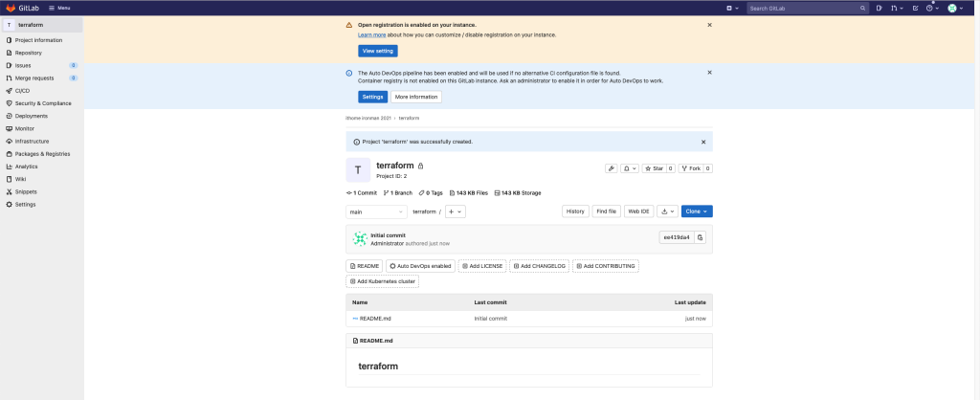This screenshot has width=980, height=400.
Task: Open the 0 Tags link
Action: 431,193
